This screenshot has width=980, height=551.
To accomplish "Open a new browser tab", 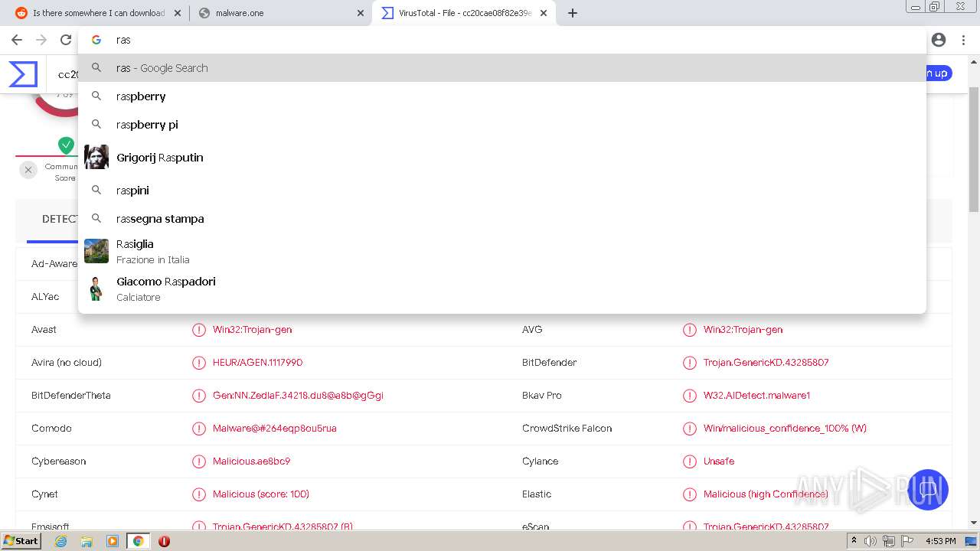I will tap(573, 13).
